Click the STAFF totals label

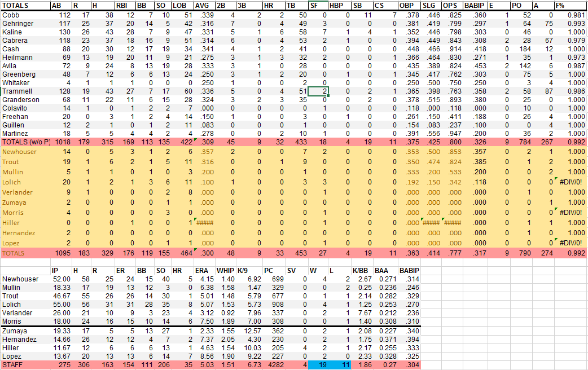coord(25,365)
